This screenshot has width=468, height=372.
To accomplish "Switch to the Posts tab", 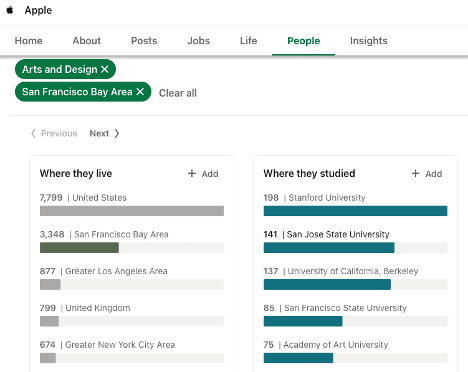I will 144,41.
